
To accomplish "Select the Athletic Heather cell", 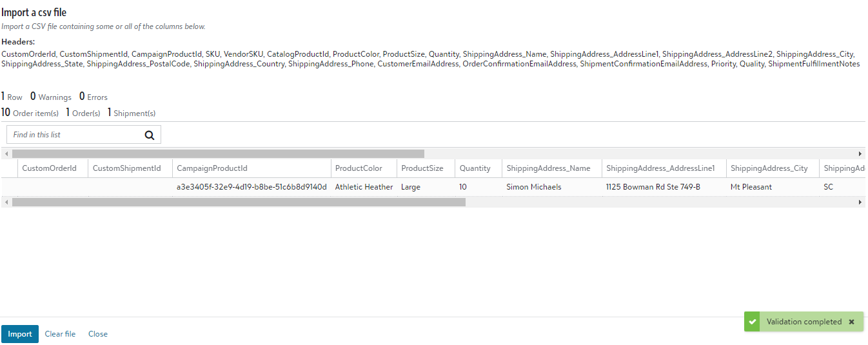I will pos(364,187).
